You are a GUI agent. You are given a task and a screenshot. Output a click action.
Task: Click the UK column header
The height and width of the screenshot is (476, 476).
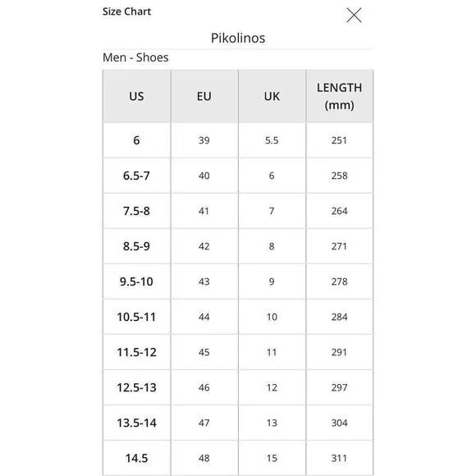[272, 96]
